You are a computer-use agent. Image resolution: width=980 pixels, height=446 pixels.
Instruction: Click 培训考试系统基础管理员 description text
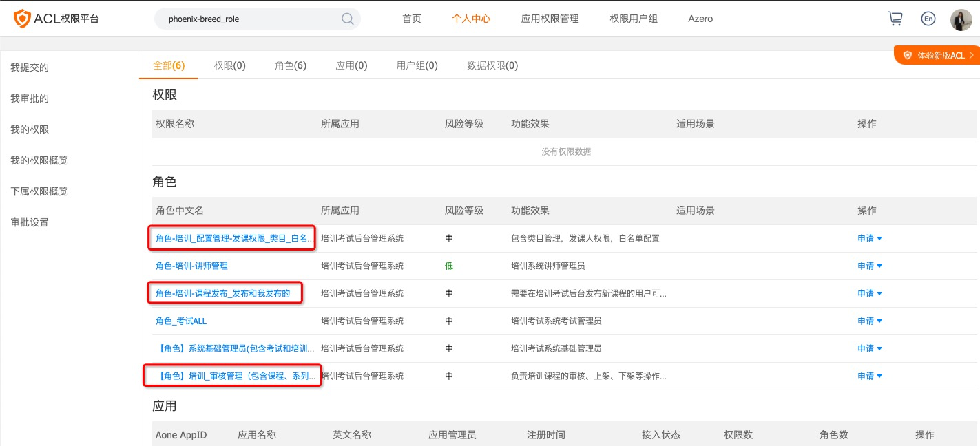tap(556, 348)
